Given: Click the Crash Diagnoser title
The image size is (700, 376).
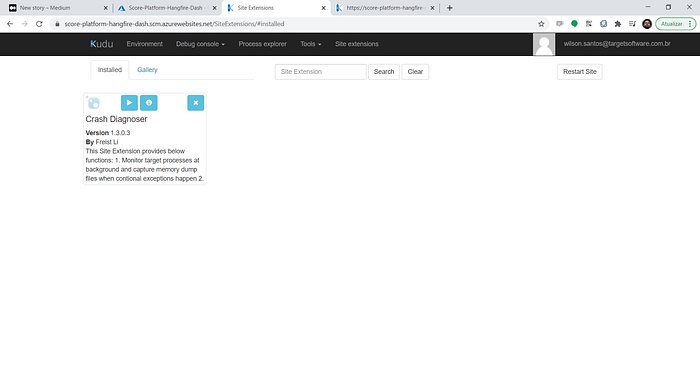Looking at the screenshot, I should click(x=117, y=119).
